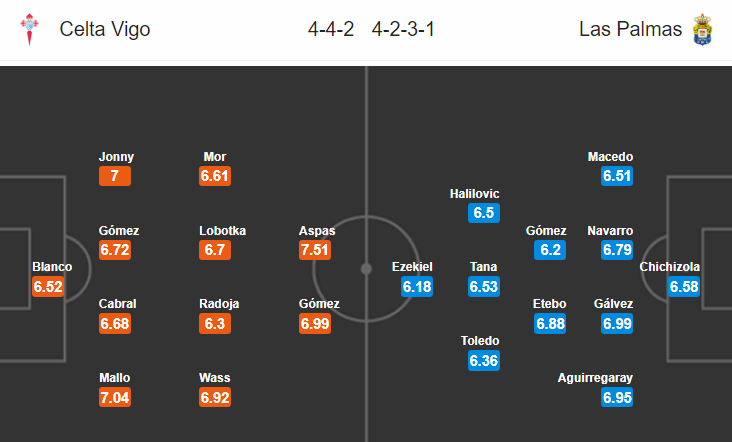Select Macedo's 6.51 rating badge
Image resolution: width=732 pixels, height=442 pixels.
[617, 176]
